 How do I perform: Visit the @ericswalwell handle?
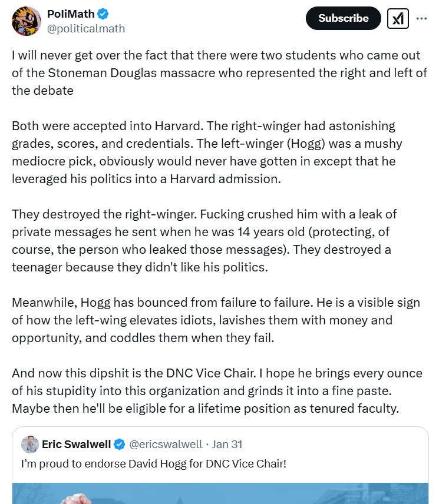(x=166, y=444)
